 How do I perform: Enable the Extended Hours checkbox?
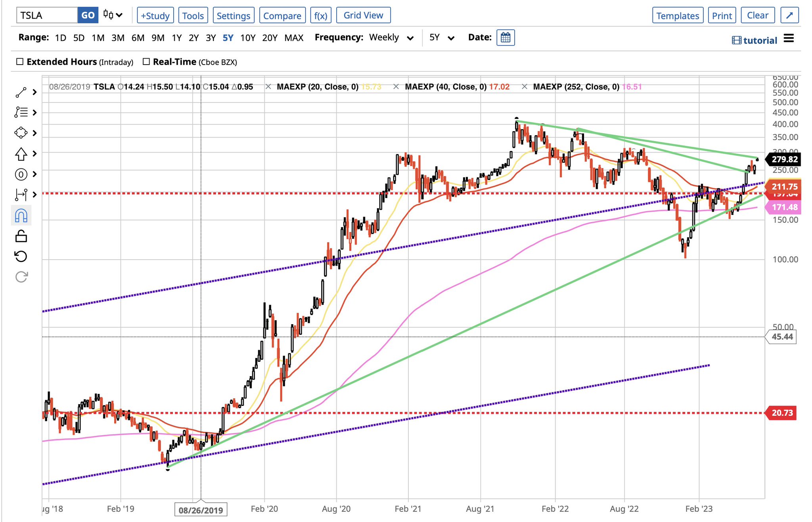point(20,62)
